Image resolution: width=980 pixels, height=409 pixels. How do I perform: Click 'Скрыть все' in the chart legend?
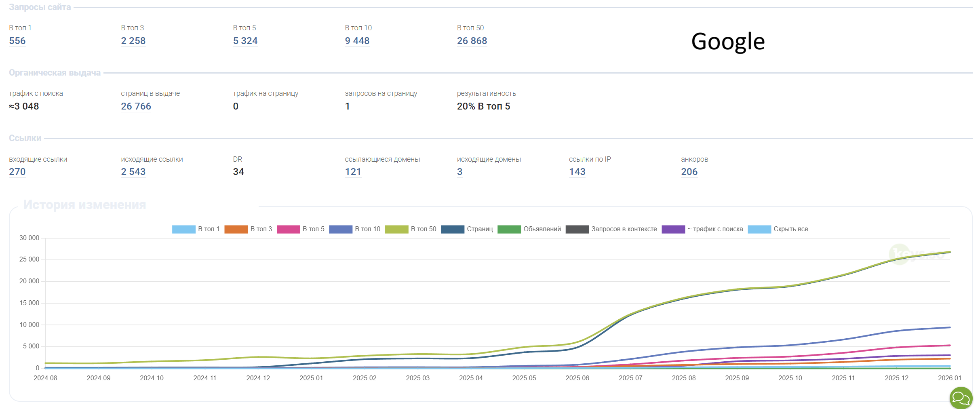[778, 229]
